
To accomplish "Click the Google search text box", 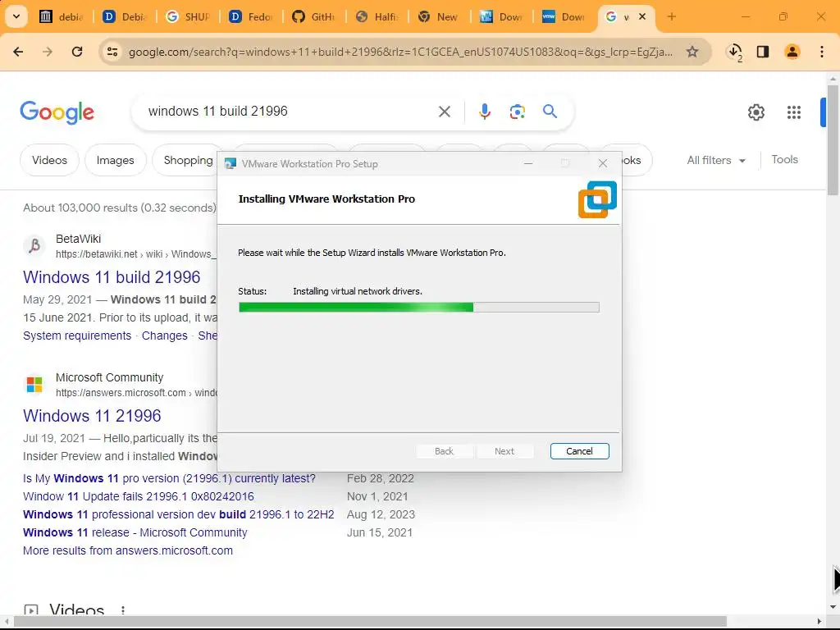I will pyautogui.click(x=290, y=112).
